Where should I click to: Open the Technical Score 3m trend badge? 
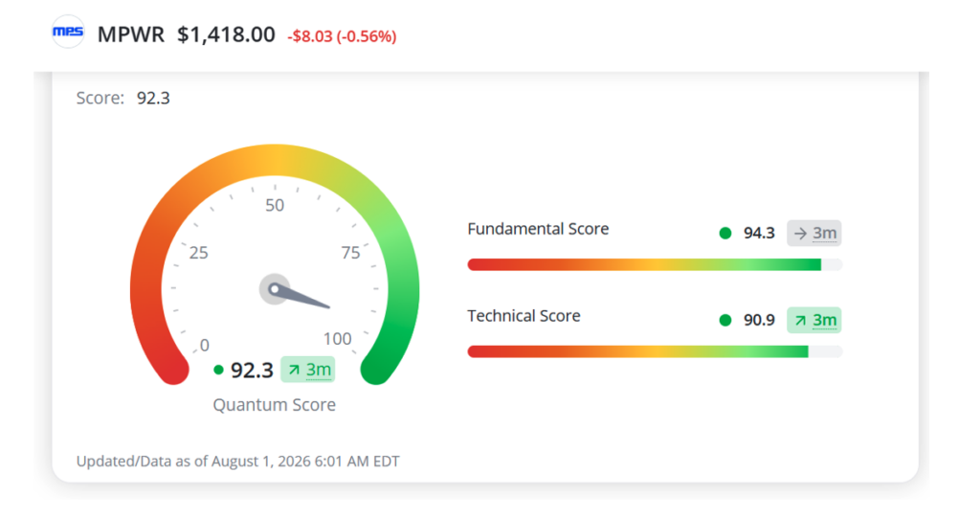(x=813, y=320)
